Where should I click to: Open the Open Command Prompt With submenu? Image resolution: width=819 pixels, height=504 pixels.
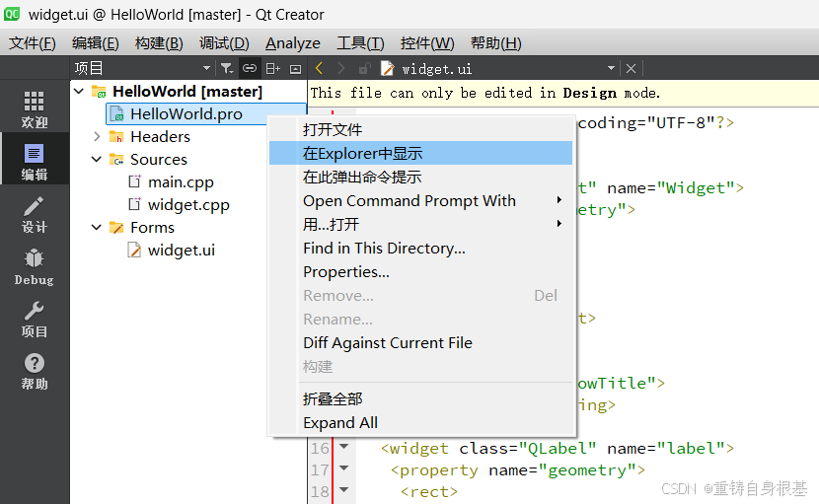pyautogui.click(x=421, y=200)
